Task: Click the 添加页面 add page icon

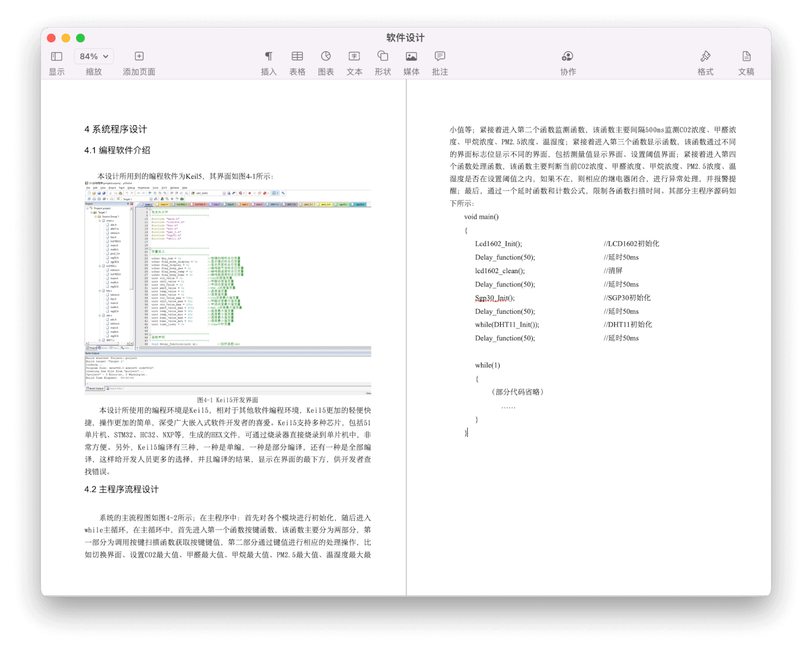Action: point(139,56)
